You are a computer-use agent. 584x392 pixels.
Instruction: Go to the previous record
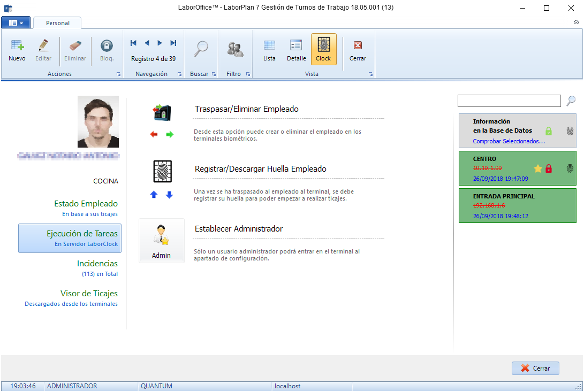pos(147,43)
